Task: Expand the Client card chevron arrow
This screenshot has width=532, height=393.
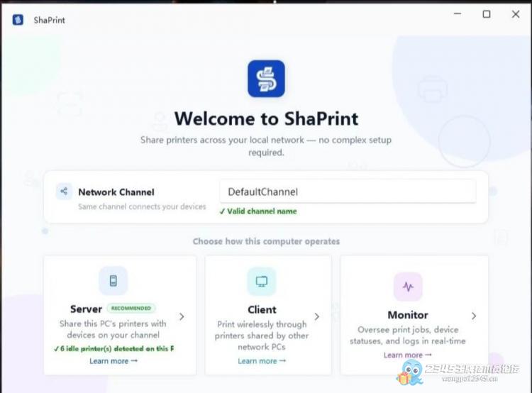Action: 316,316
